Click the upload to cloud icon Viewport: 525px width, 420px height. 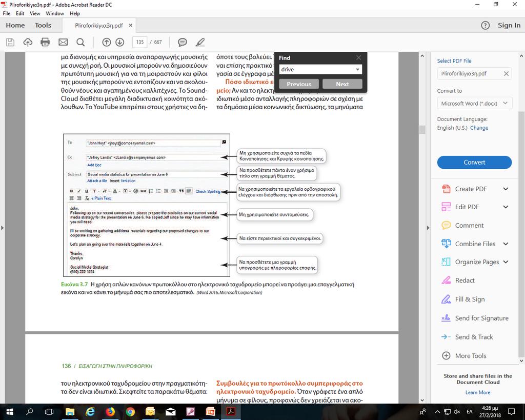(28, 42)
